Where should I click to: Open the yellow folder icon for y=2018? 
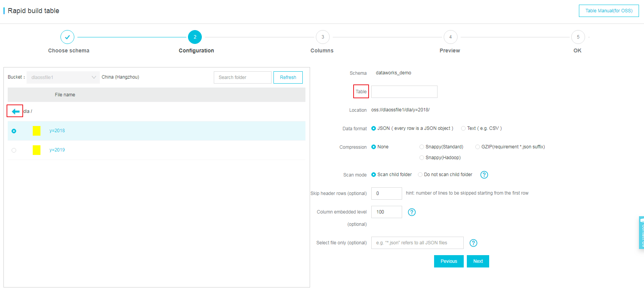tap(37, 131)
